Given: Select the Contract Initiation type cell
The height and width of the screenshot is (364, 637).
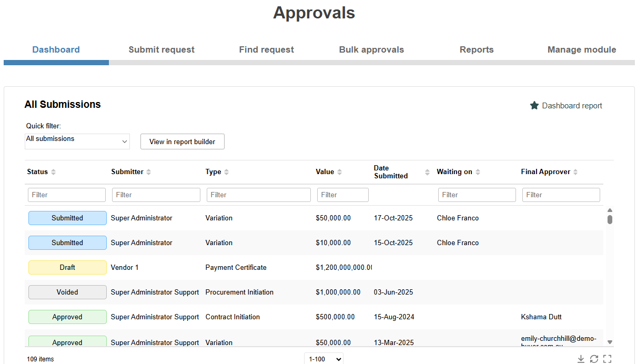Looking at the screenshot, I should coord(232,317).
